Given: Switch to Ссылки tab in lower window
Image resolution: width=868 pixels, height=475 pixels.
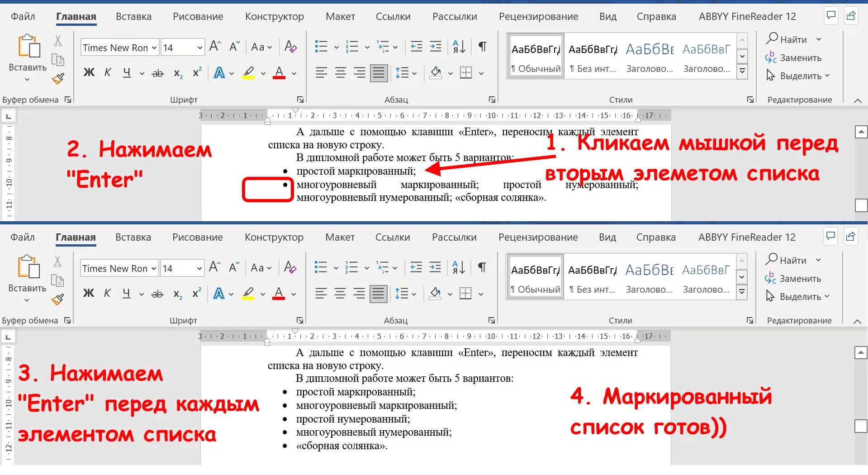Looking at the screenshot, I should coord(393,237).
